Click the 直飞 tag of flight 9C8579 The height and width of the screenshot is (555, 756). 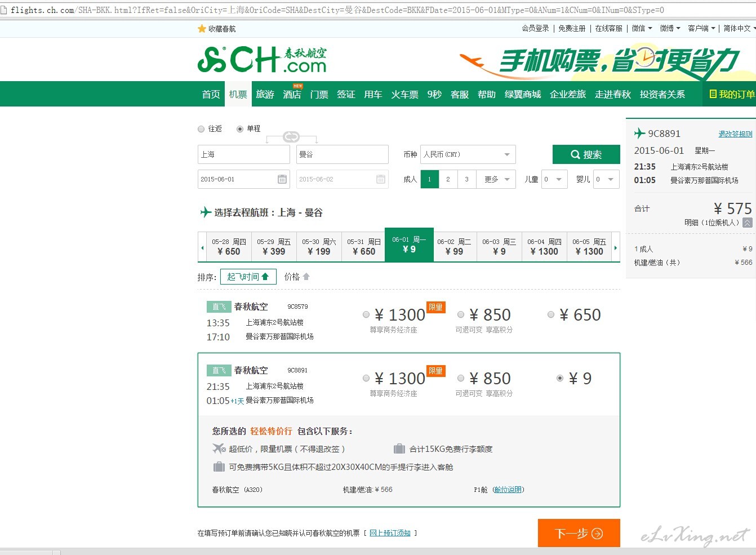219,307
